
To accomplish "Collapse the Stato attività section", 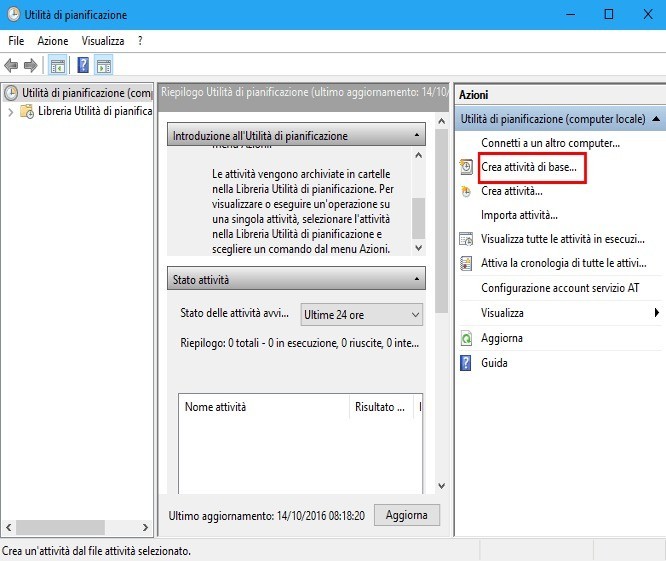I will pos(416,280).
